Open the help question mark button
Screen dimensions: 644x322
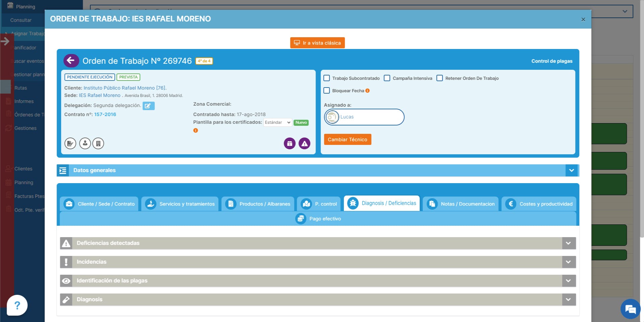click(17, 305)
